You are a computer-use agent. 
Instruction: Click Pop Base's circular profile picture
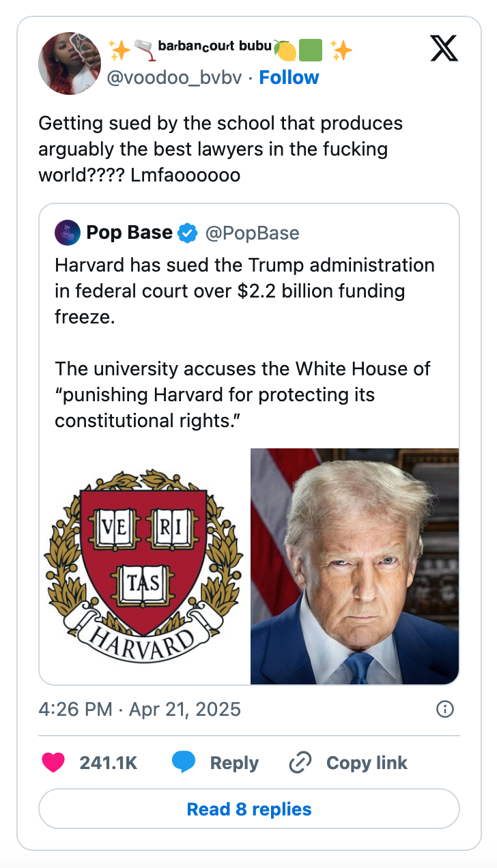pyautogui.click(x=67, y=232)
